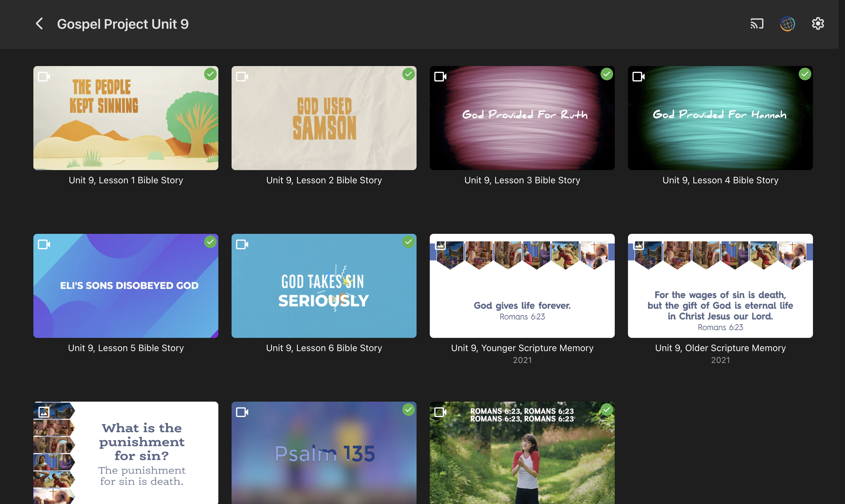
Task: Open the cast to screen icon
Action: click(x=757, y=24)
